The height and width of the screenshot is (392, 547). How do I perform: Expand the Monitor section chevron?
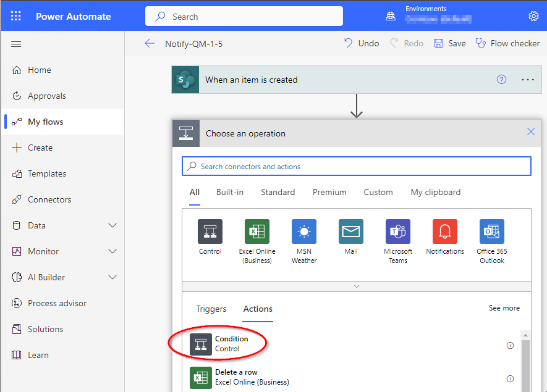pos(112,251)
